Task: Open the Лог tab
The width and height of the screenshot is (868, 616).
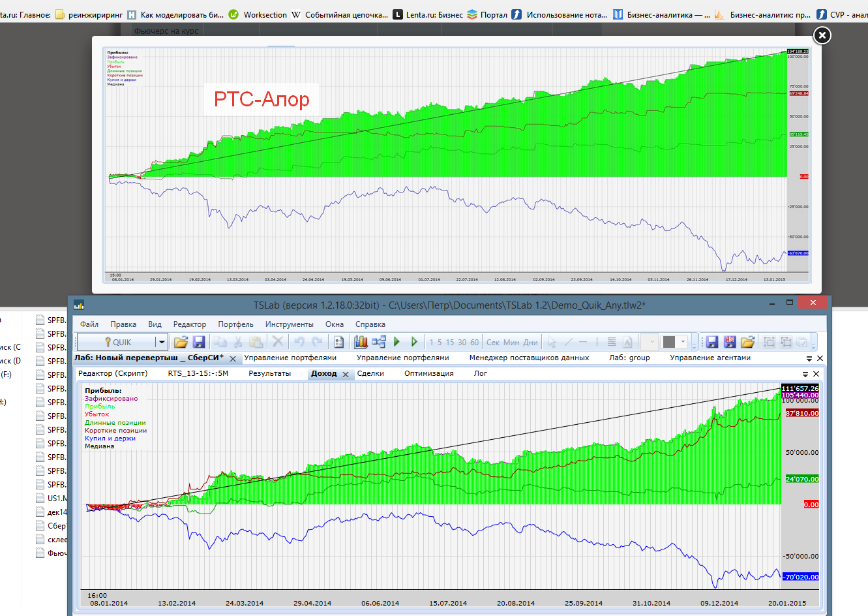Action: pyautogui.click(x=481, y=373)
